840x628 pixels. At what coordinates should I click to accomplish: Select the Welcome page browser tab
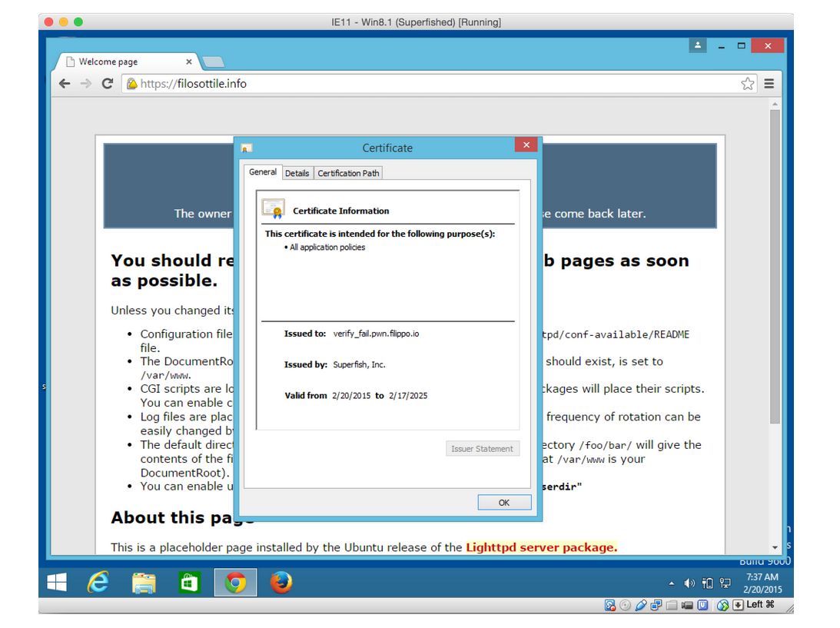click(x=128, y=61)
